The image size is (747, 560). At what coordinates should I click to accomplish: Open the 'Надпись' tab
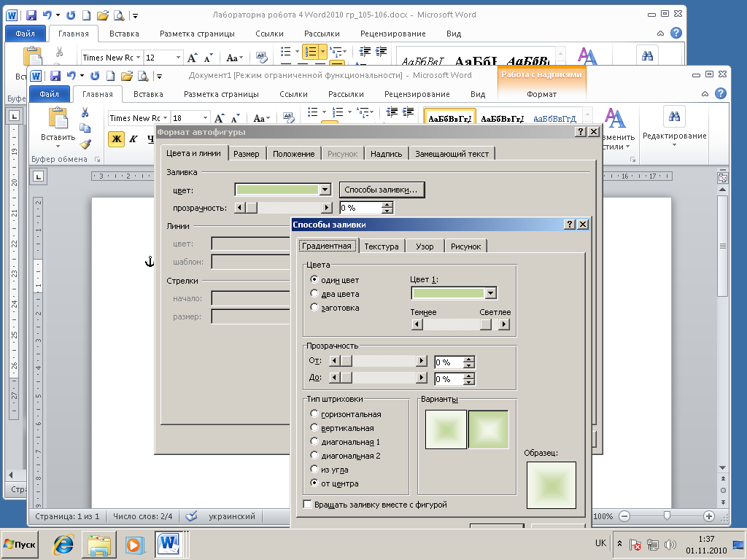click(386, 154)
